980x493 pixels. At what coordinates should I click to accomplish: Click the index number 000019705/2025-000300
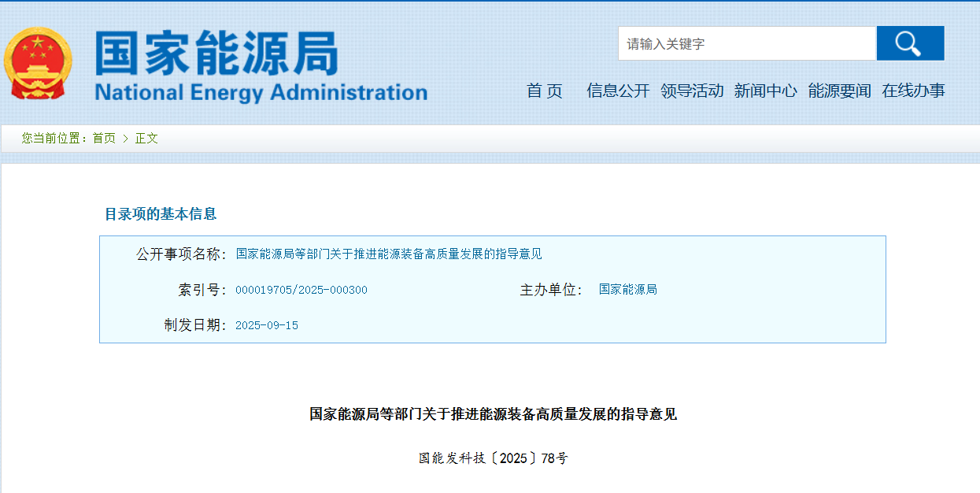(301, 290)
